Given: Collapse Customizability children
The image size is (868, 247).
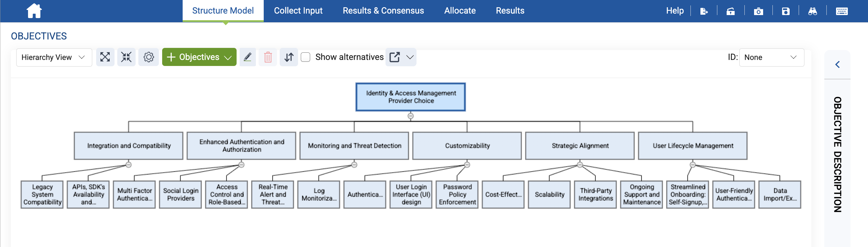Looking at the screenshot, I should pos(467,165).
